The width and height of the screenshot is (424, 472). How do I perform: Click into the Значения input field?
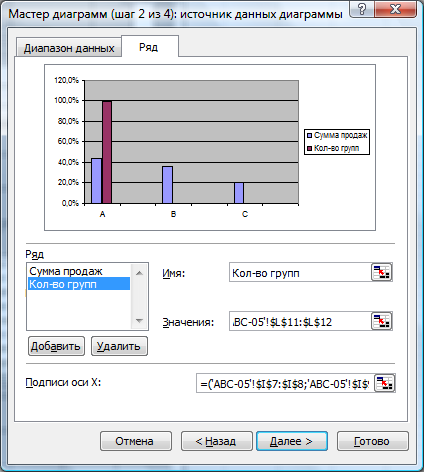tap(300, 321)
